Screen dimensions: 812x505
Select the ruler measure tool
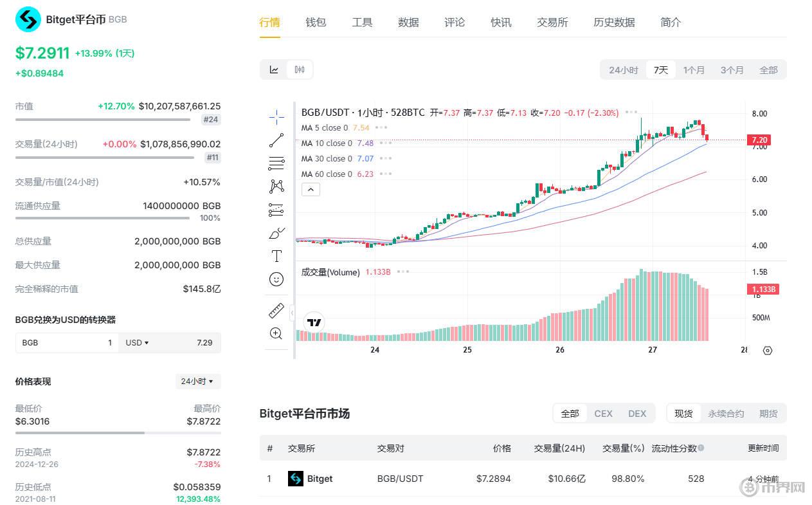tap(276, 311)
